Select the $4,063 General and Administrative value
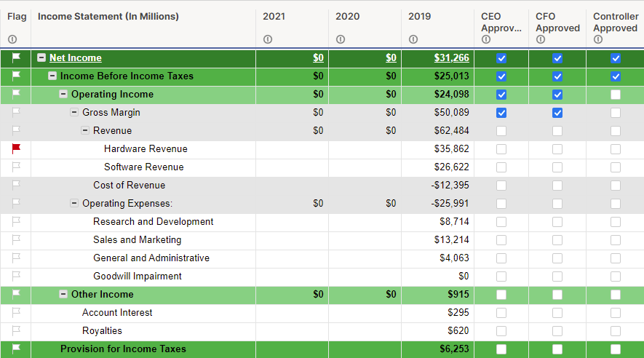 coord(454,258)
